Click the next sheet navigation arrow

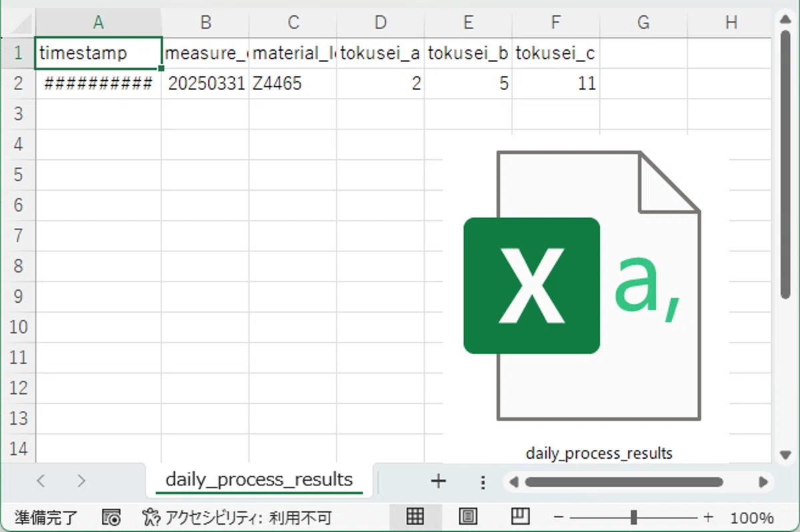click(81, 481)
